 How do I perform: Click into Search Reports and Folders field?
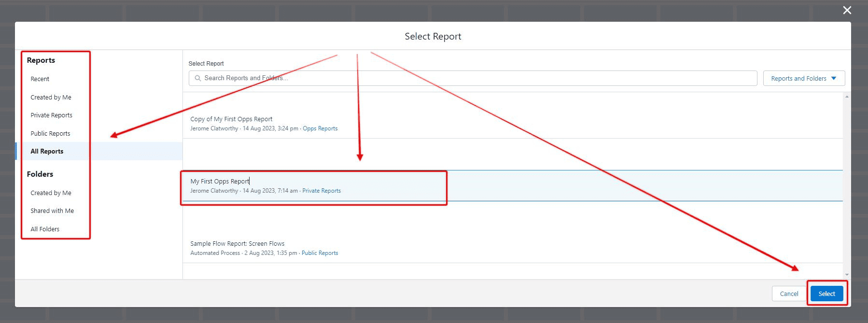tap(473, 78)
